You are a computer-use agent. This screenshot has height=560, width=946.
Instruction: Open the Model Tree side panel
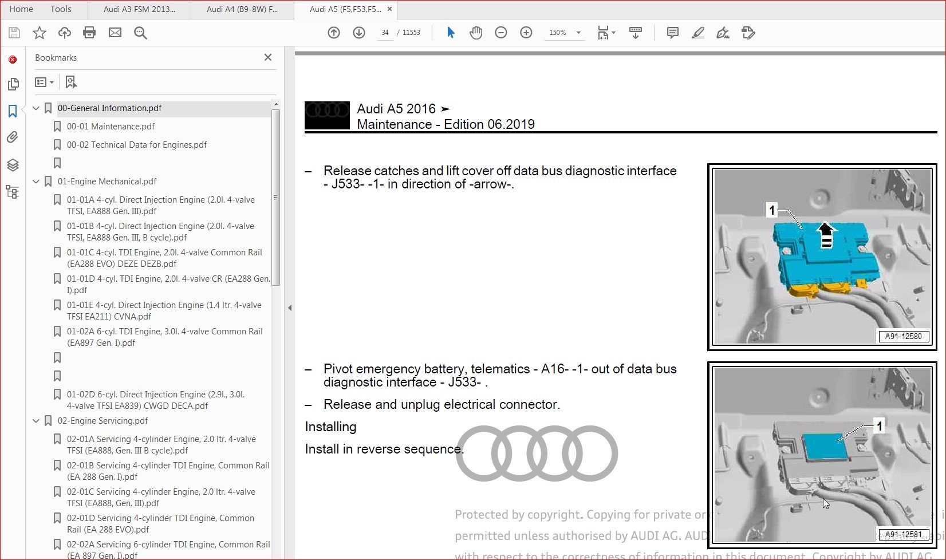[x=12, y=192]
